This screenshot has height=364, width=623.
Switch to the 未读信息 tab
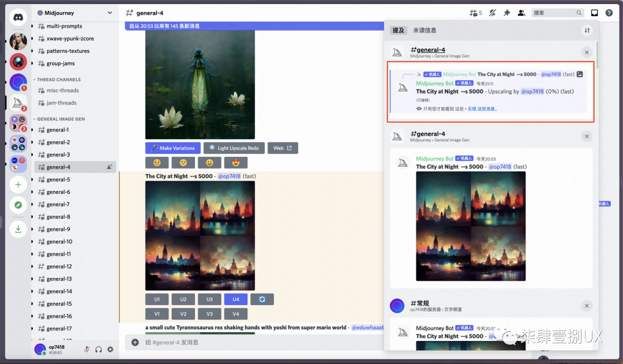click(425, 30)
